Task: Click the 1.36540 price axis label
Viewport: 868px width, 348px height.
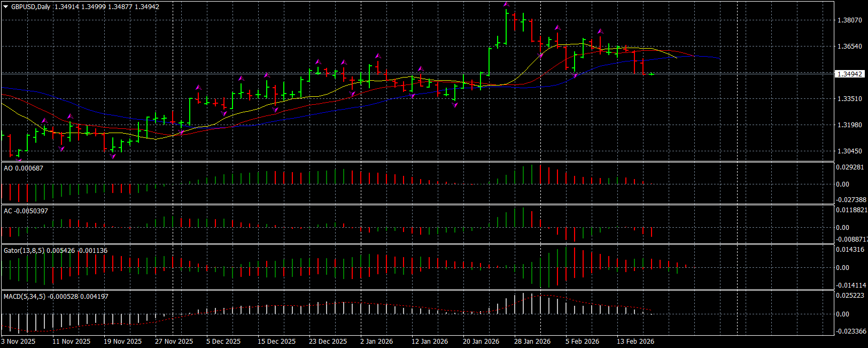Action: coord(849,47)
